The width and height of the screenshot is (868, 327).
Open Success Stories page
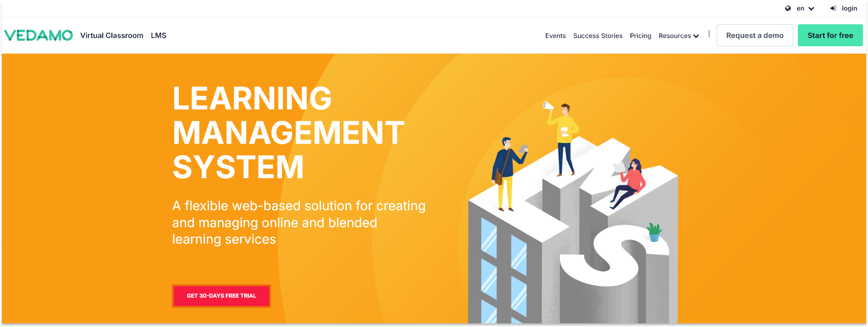coord(598,36)
